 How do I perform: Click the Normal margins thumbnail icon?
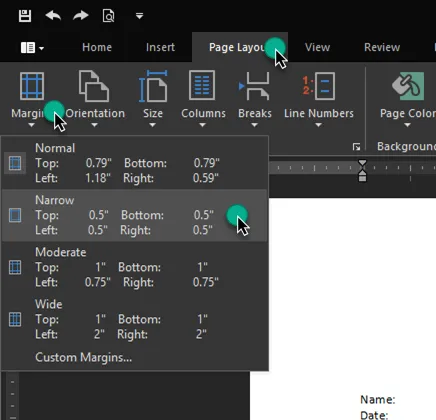[15, 163]
